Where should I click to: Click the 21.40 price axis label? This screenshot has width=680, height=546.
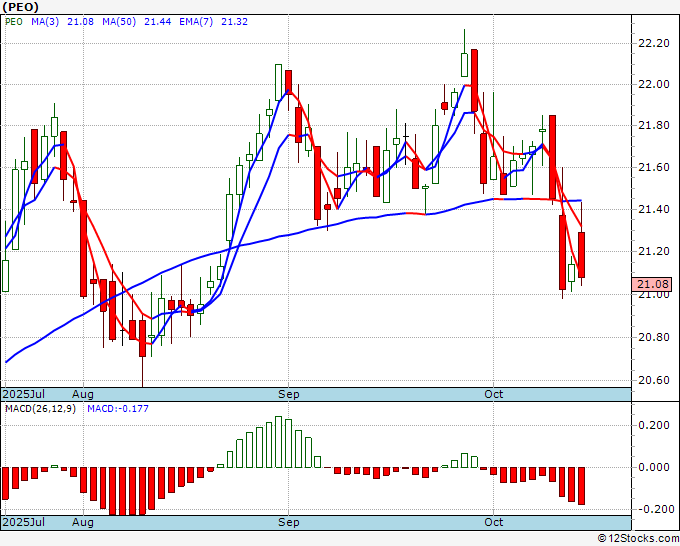pyautogui.click(x=654, y=209)
